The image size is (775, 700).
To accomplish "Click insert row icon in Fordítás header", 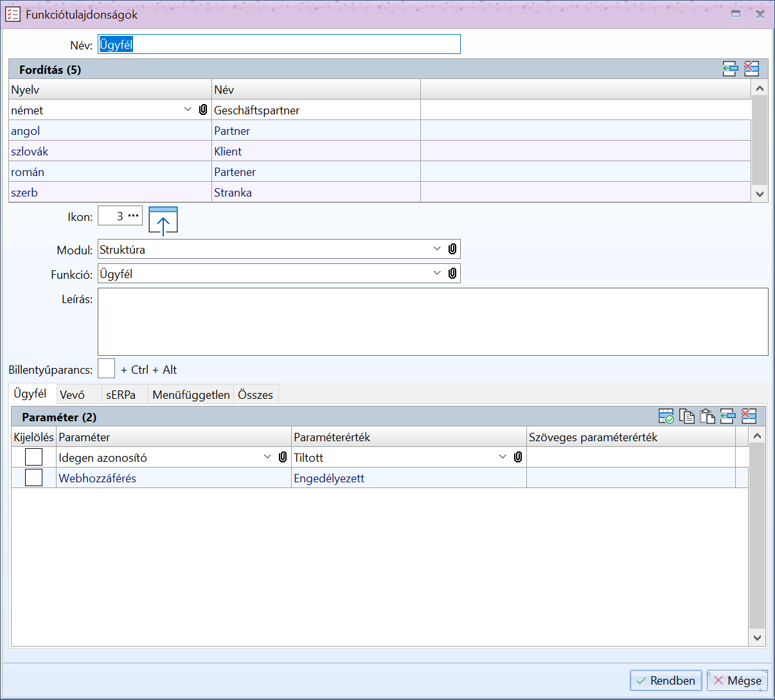I will (729, 69).
